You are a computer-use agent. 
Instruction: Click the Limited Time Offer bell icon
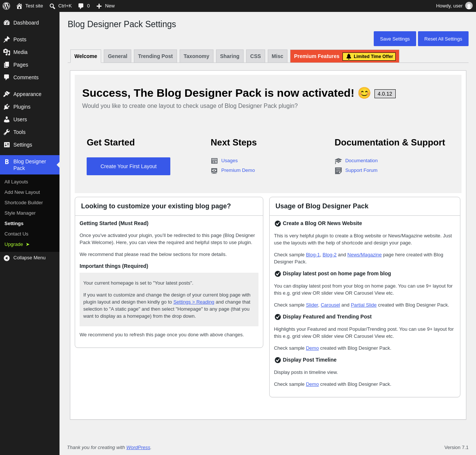pyautogui.click(x=349, y=57)
